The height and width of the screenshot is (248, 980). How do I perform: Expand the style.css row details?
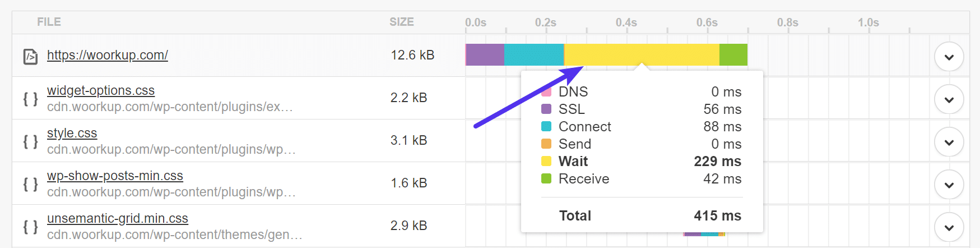(x=949, y=142)
